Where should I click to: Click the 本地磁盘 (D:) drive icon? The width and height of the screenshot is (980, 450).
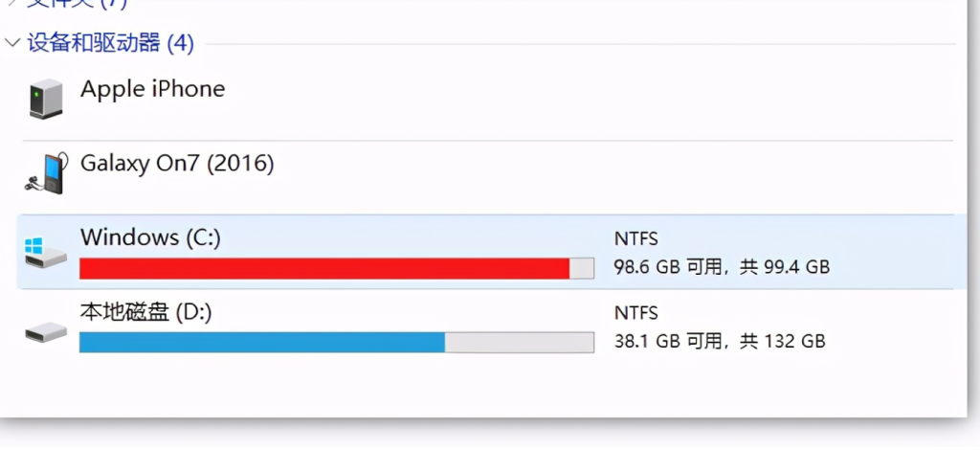point(46,332)
